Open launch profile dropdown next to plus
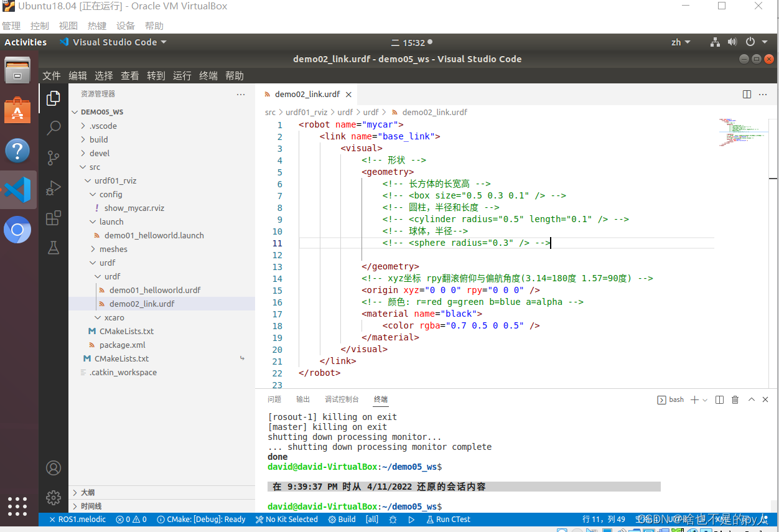 pyautogui.click(x=705, y=400)
